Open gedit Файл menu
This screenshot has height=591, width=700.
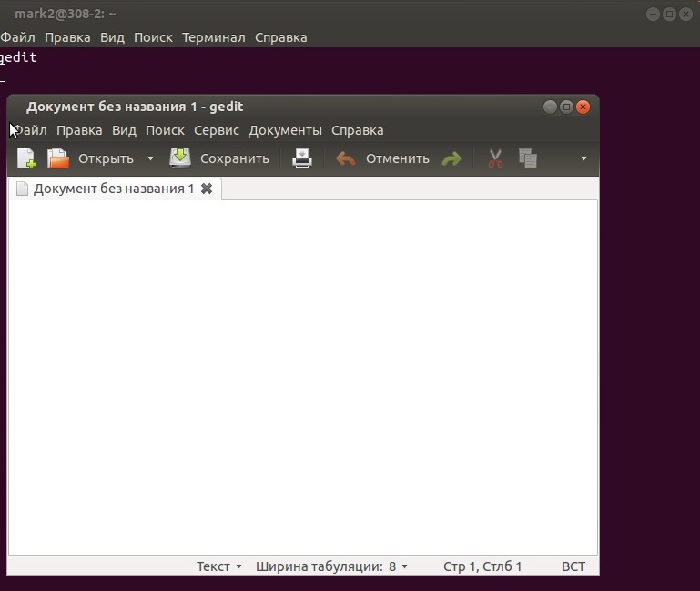(x=30, y=130)
